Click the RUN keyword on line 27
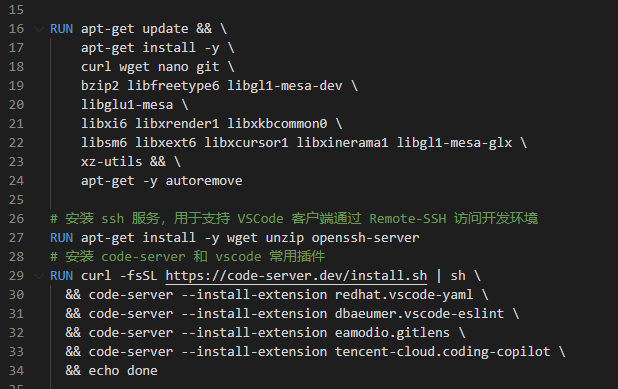 (61, 238)
